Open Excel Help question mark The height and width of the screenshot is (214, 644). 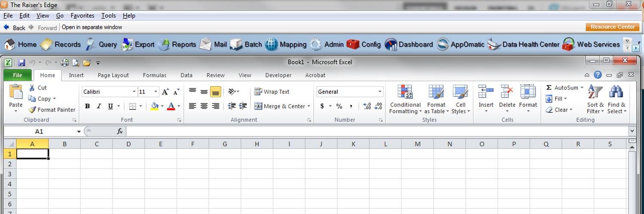click(x=598, y=75)
